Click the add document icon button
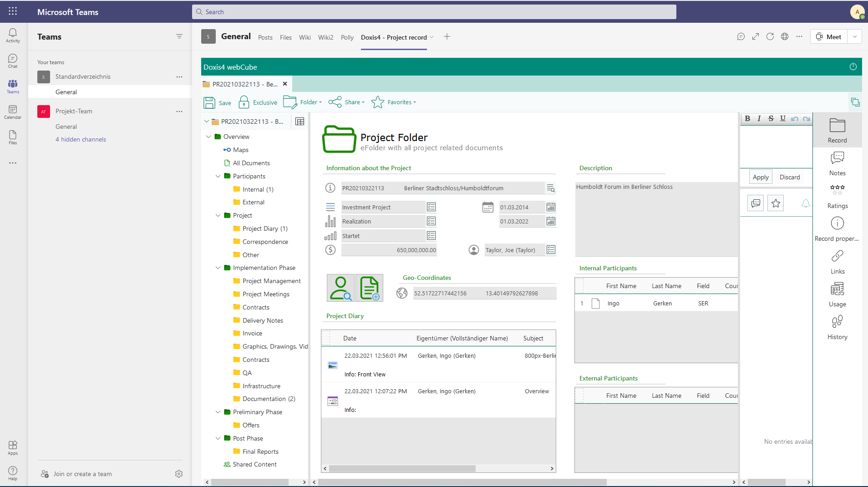The height and width of the screenshot is (487, 868). 369,288
